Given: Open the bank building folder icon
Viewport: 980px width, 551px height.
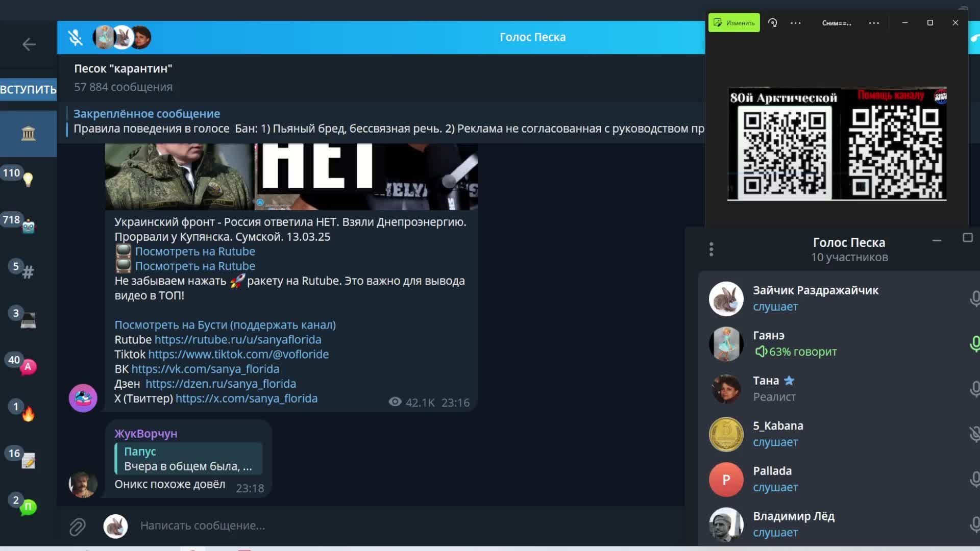Looking at the screenshot, I should click(x=28, y=134).
